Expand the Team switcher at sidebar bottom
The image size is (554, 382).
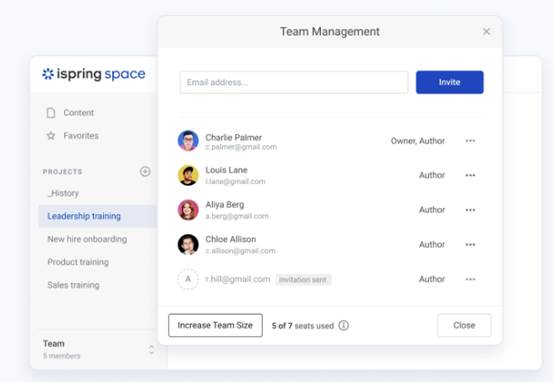point(151,349)
